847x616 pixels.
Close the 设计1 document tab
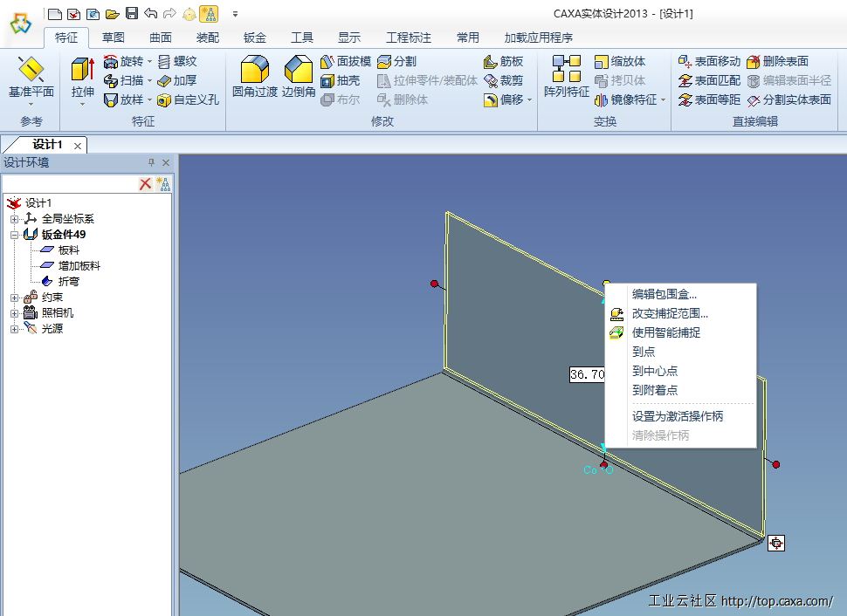coord(78,146)
